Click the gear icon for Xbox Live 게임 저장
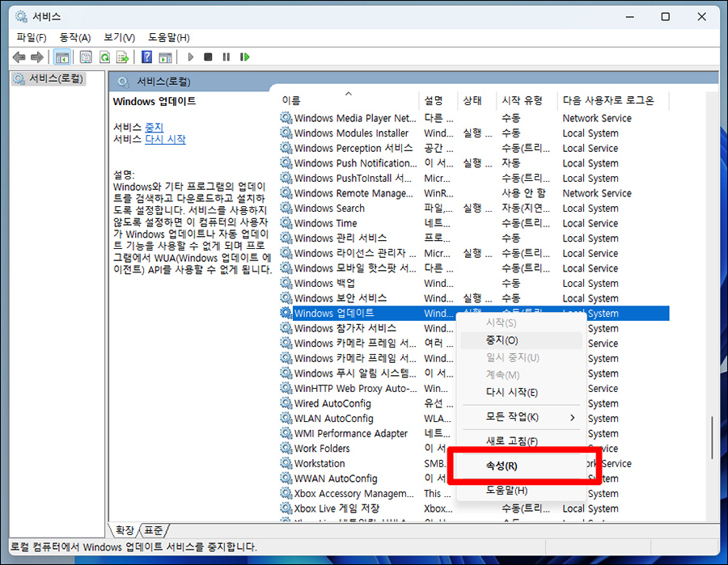 [x=286, y=508]
